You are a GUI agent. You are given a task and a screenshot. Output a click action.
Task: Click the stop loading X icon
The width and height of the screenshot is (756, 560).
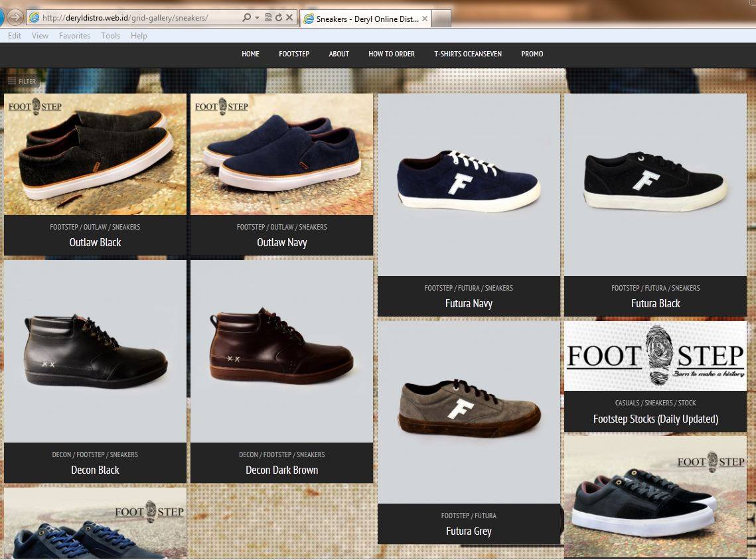click(289, 18)
